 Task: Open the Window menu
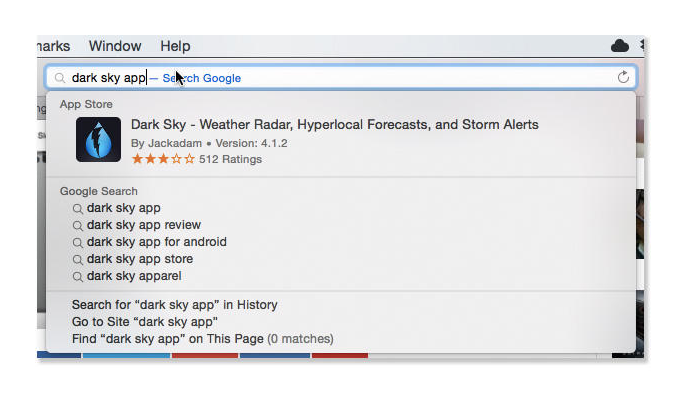(x=115, y=46)
